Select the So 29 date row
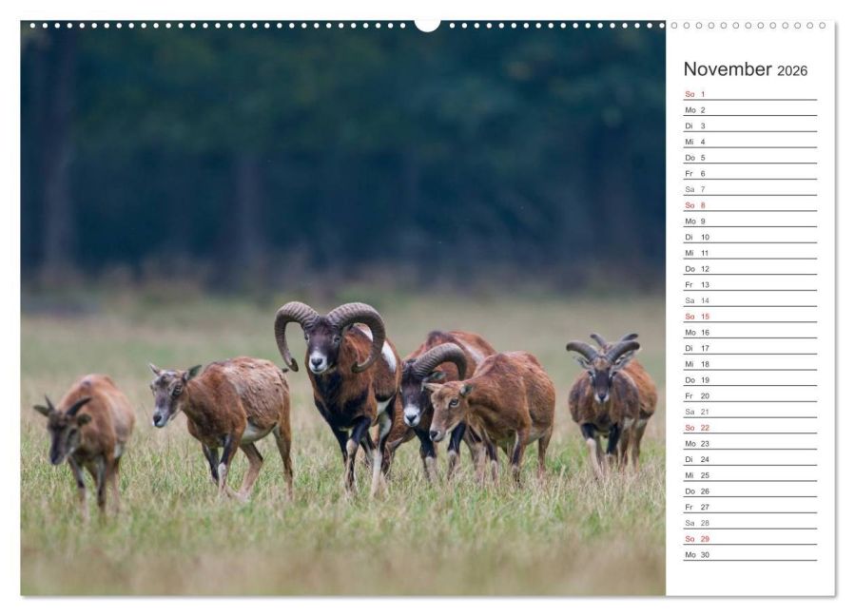 click(x=750, y=538)
